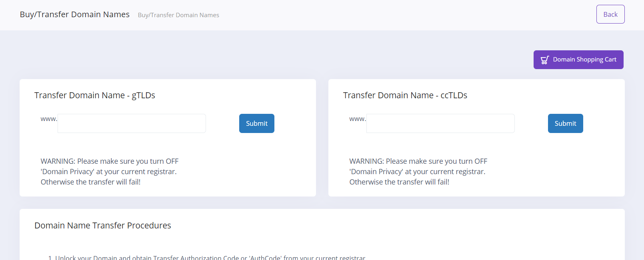Click the gray Buy/Transfer Domain Names breadcrumb

pos(178,15)
